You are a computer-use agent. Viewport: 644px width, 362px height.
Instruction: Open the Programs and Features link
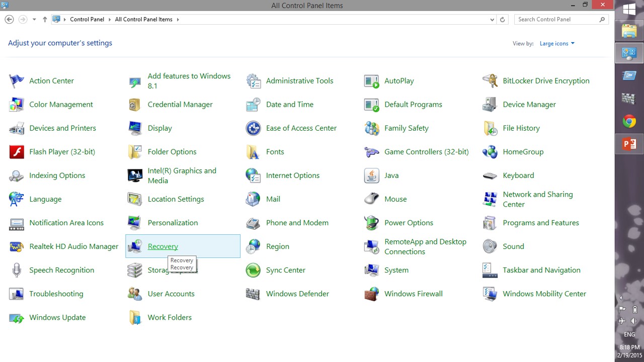540,223
